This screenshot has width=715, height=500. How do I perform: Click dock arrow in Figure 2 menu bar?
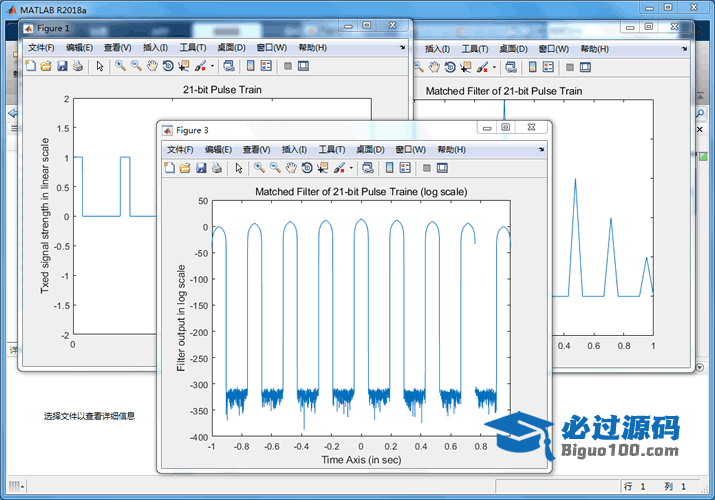684,49
